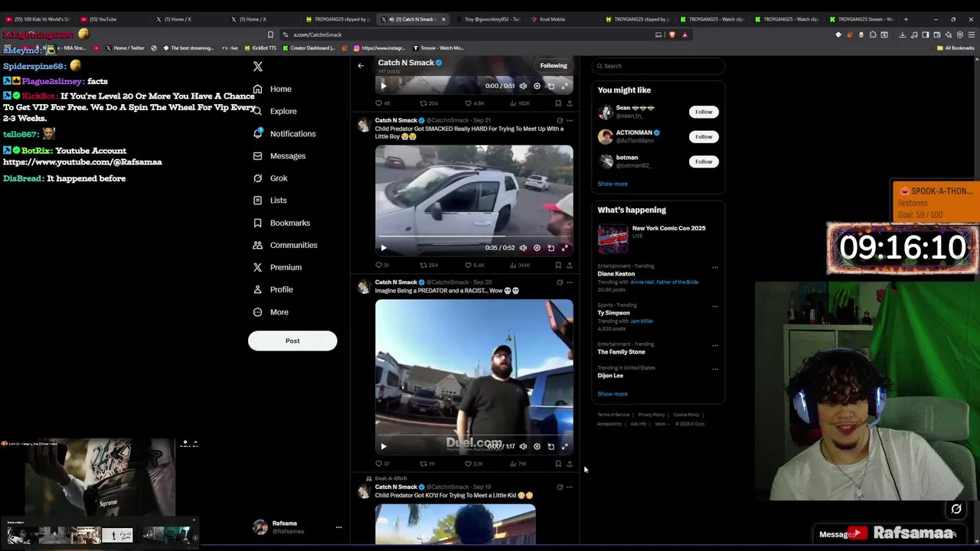
Task: Follow the Sean account
Action: pos(704,112)
